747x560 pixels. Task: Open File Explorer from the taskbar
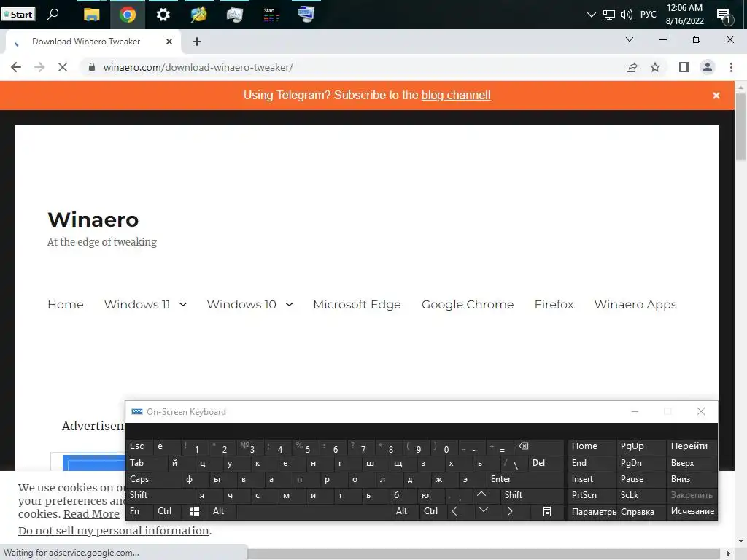(91, 15)
